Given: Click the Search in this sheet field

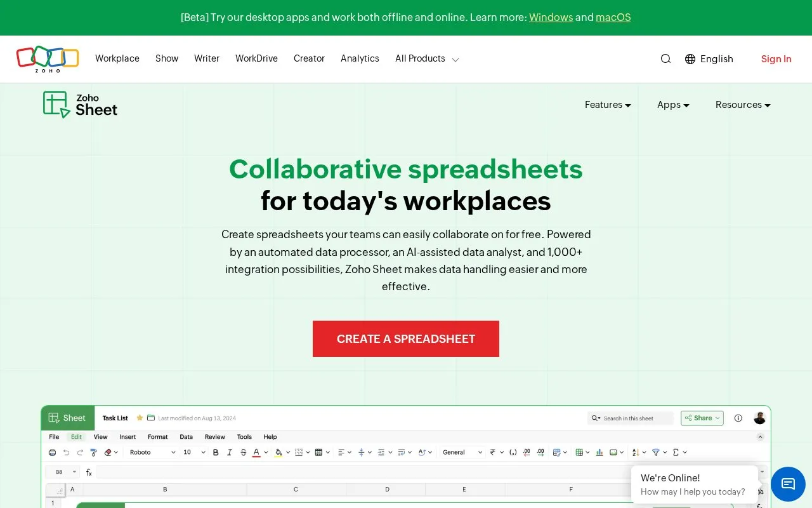Looking at the screenshot, I should coord(630,418).
